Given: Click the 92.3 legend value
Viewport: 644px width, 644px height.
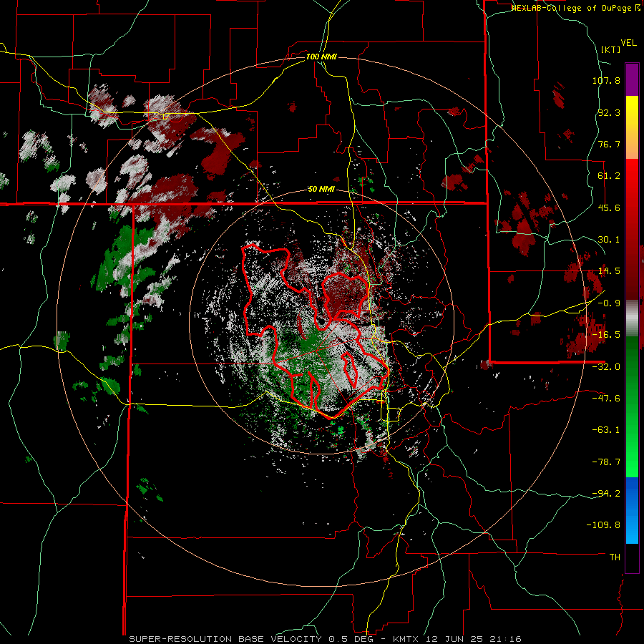Looking at the screenshot, I should [609, 112].
